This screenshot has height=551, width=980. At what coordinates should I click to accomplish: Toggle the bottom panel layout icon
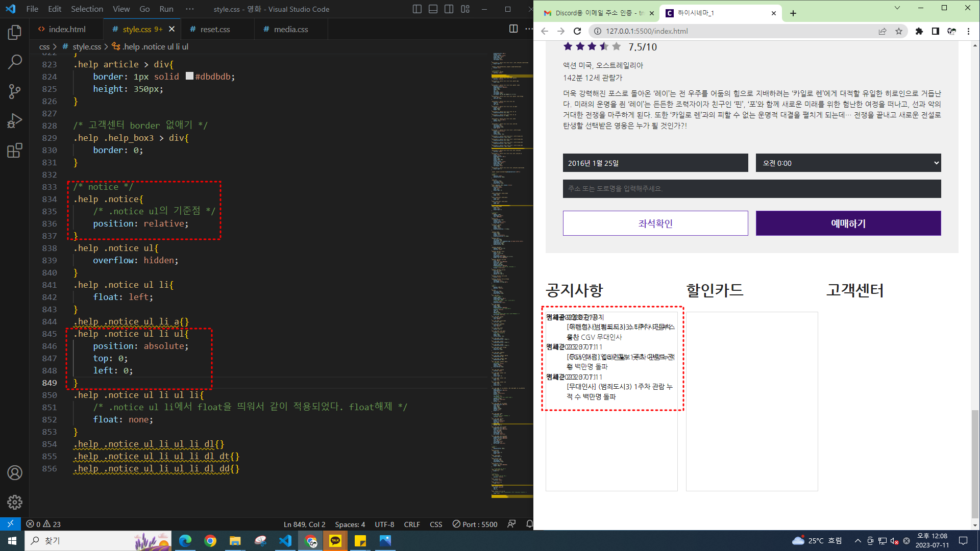click(x=433, y=9)
